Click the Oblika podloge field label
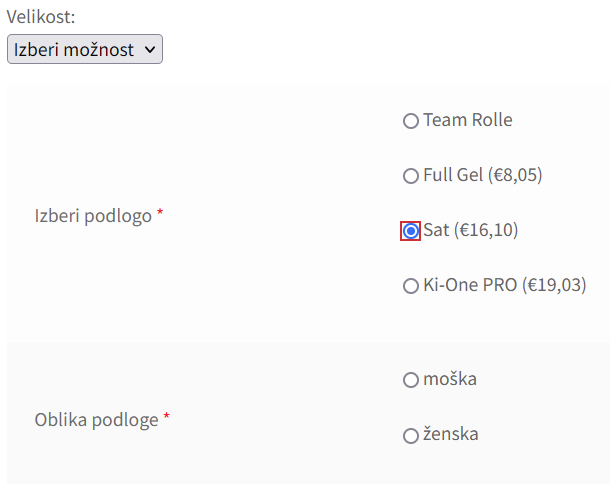The image size is (610, 484). coord(96,419)
